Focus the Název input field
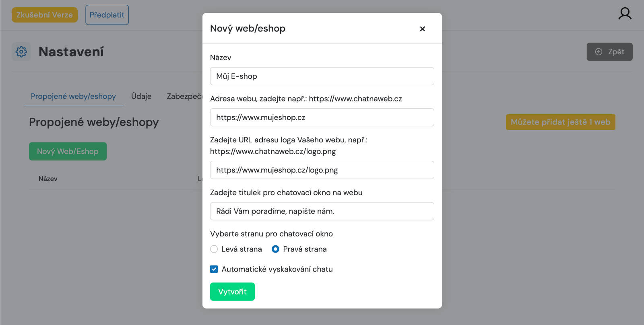This screenshot has width=644, height=325. point(322,76)
